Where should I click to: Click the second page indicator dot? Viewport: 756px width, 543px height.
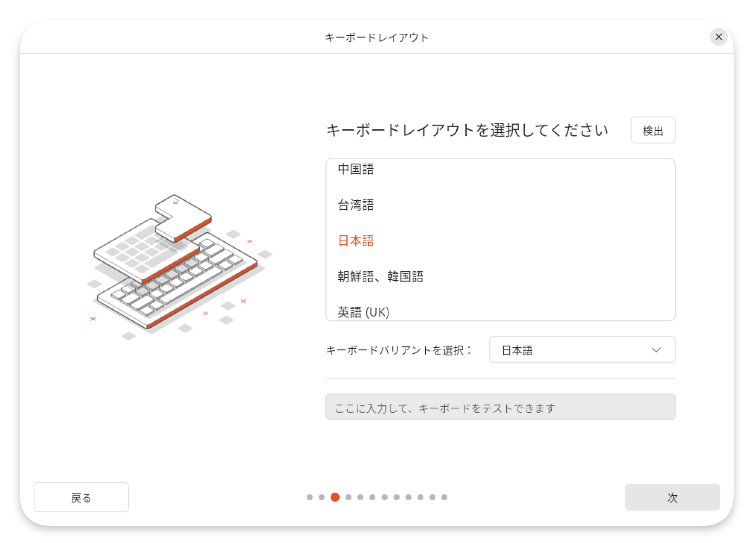click(x=321, y=497)
